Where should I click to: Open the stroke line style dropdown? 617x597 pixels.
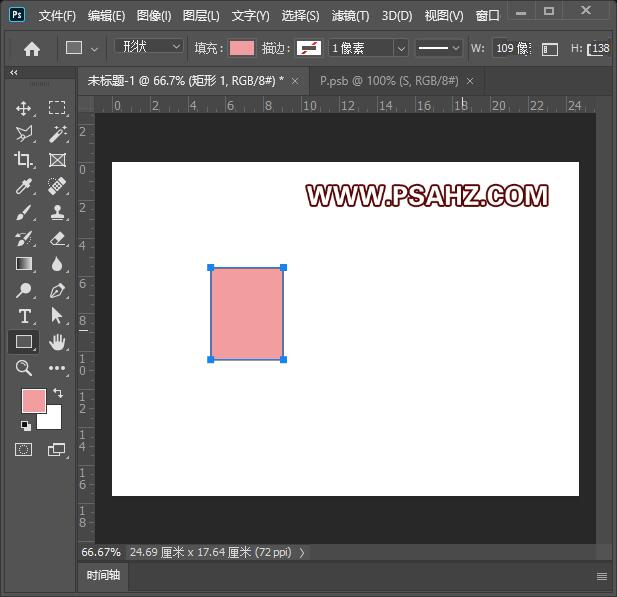(438, 48)
